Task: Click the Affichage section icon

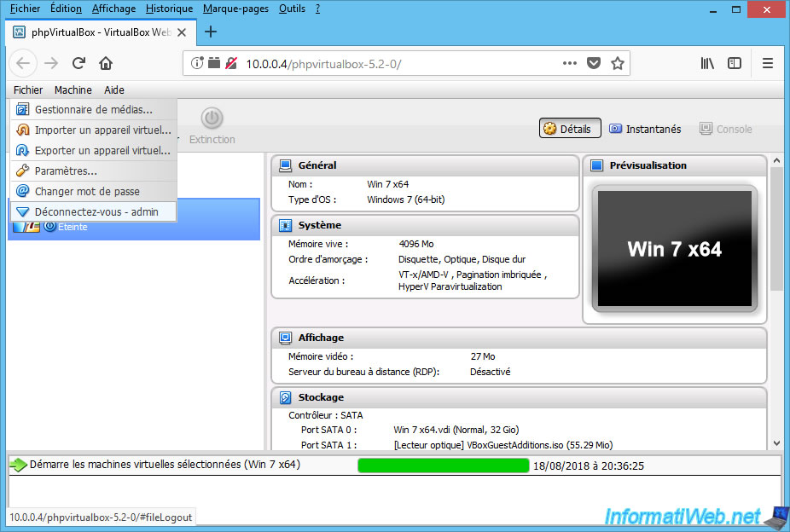Action: (x=285, y=338)
